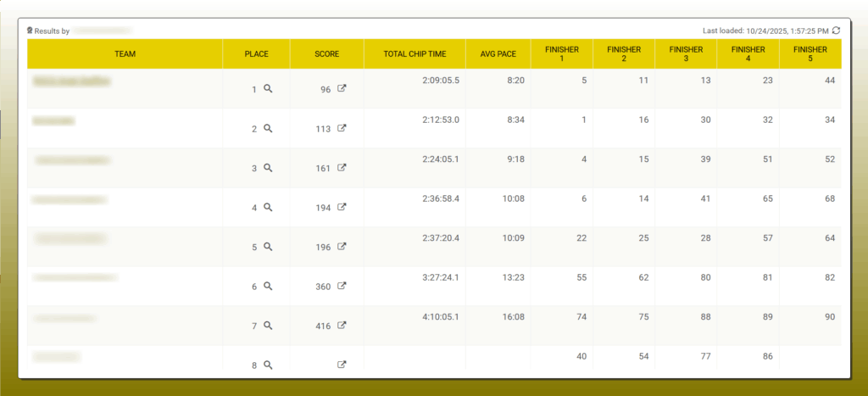Click the FINISHER 5 column header
The height and width of the screenshot is (396, 868).
(810, 54)
